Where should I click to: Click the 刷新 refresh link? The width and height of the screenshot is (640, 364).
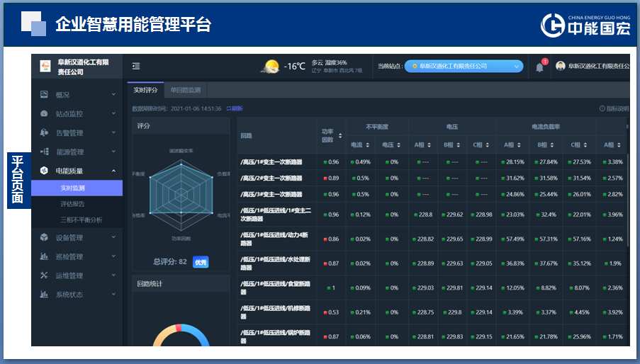[x=235, y=108]
